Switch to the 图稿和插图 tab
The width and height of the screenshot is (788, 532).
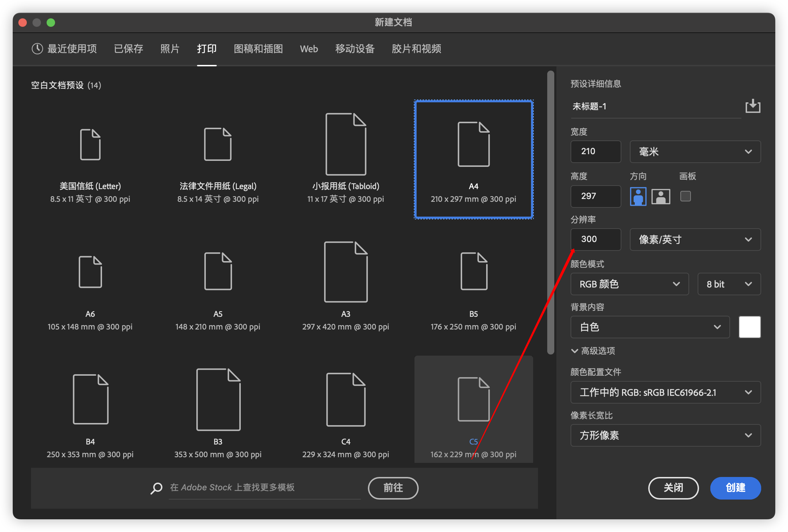pyautogui.click(x=258, y=49)
